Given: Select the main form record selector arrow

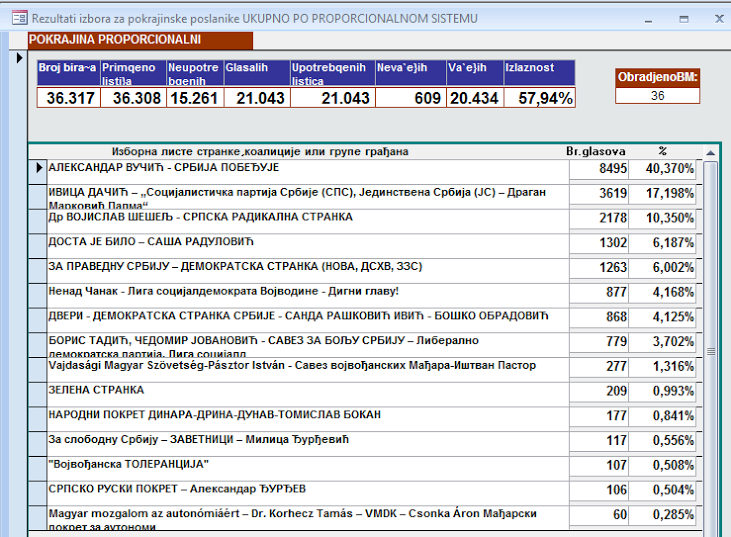Looking at the screenshot, I should point(19,58).
